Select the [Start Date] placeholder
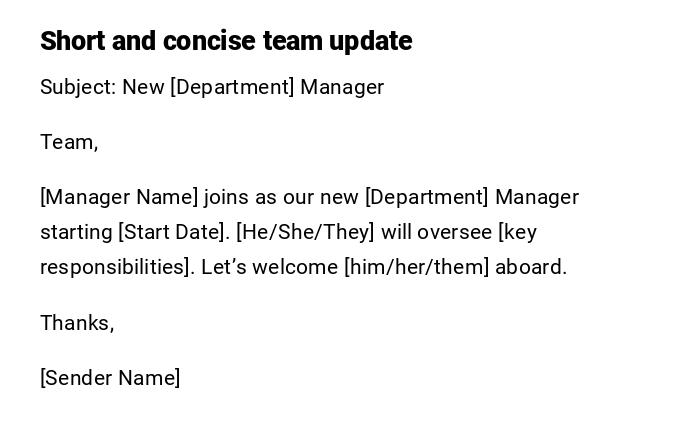 pos(174,232)
